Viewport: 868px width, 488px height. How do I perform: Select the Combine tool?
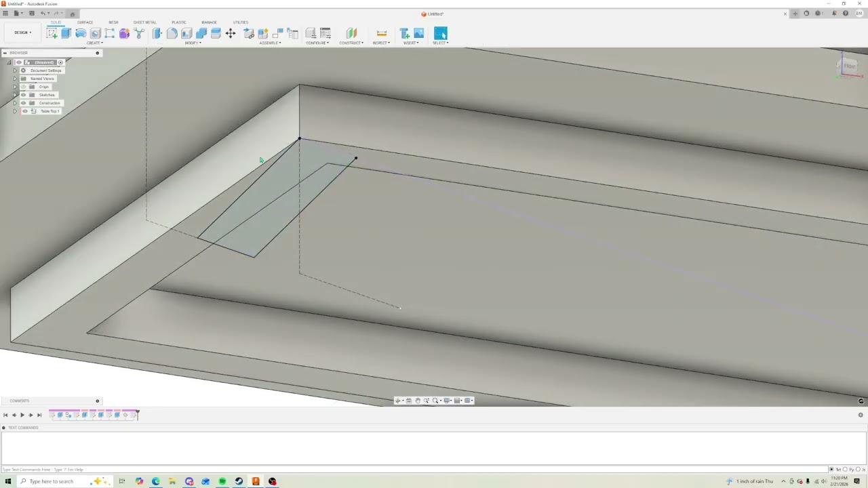click(x=201, y=33)
